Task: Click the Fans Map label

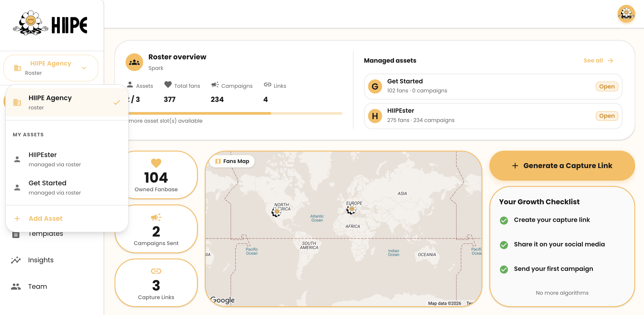Action: click(x=232, y=161)
